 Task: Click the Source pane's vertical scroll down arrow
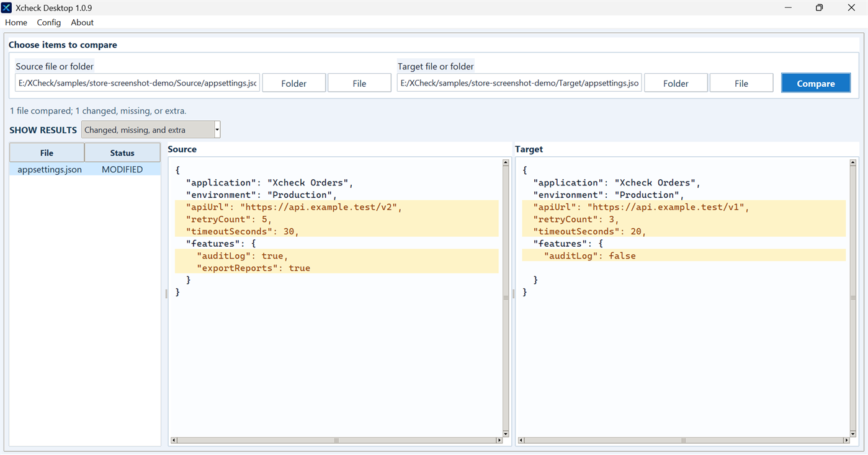506,433
